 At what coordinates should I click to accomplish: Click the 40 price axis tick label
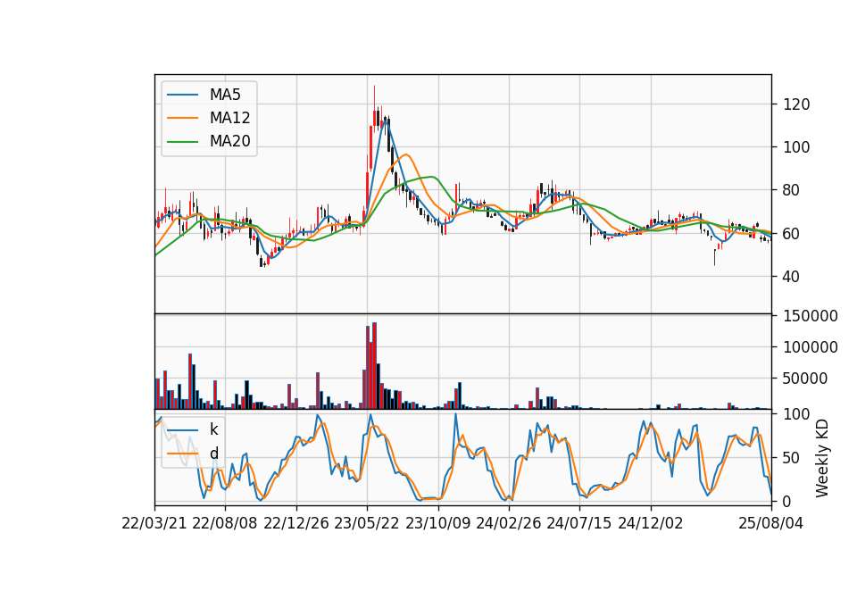click(x=792, y=277)
